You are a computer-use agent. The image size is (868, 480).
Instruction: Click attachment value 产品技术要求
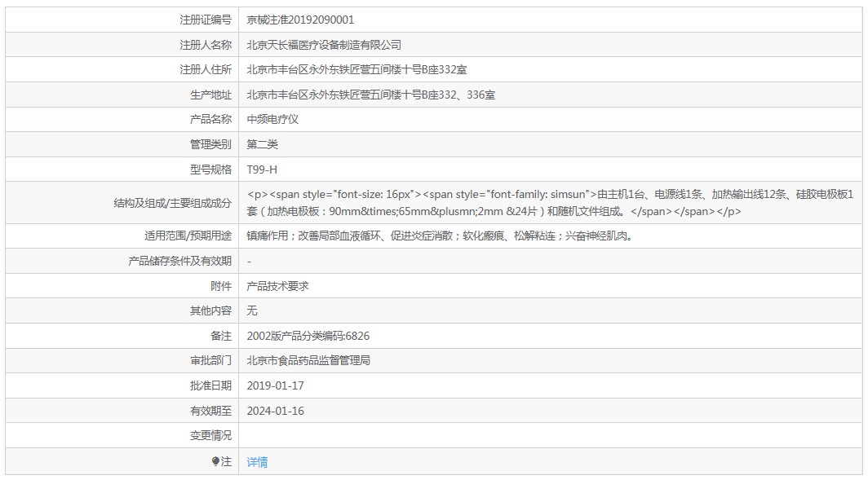[277, 286]
